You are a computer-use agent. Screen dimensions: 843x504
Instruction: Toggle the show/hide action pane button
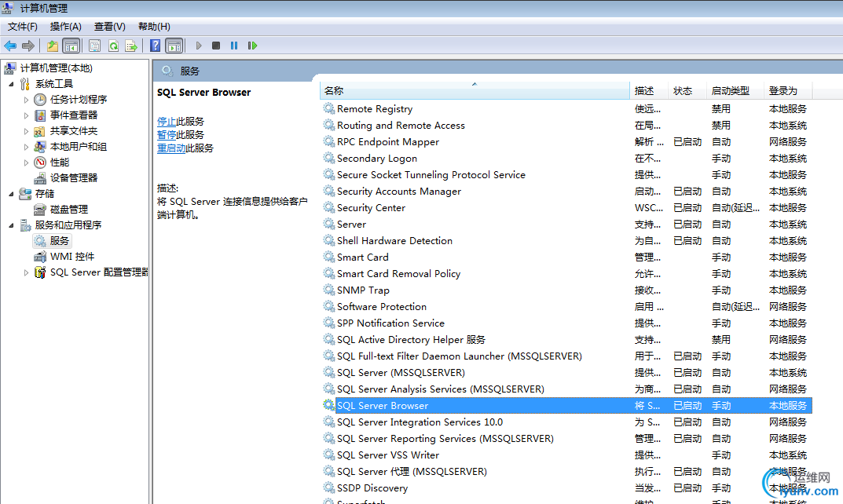(x=174, y=46)
